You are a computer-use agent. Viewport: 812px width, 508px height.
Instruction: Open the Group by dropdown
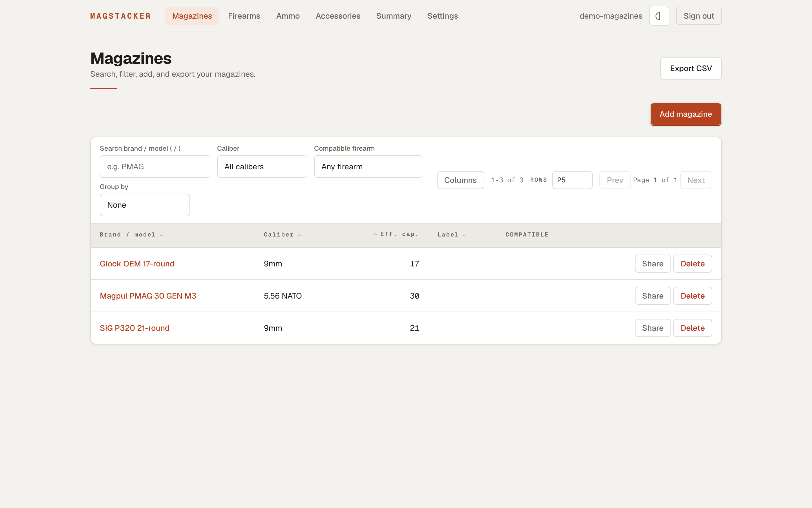point(145,205)
